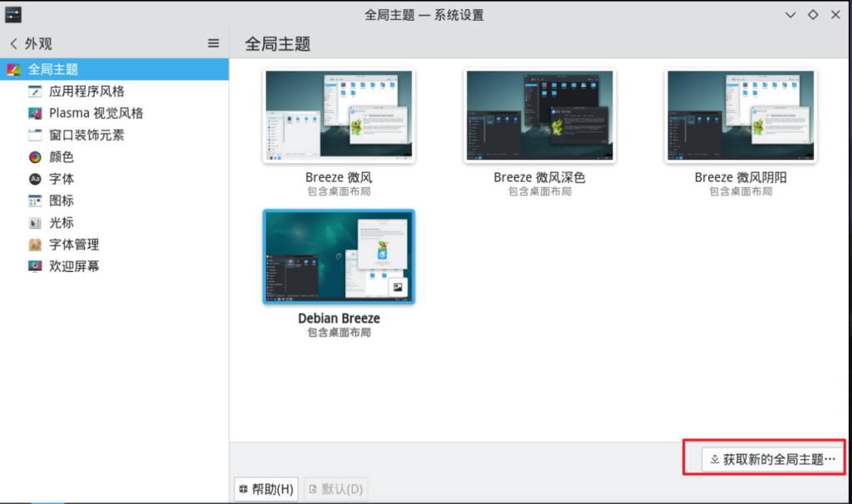The width and height of the screenshot is (852, 504).
Task: Click the system settings app icon in title bar
Action: [13, 15]
